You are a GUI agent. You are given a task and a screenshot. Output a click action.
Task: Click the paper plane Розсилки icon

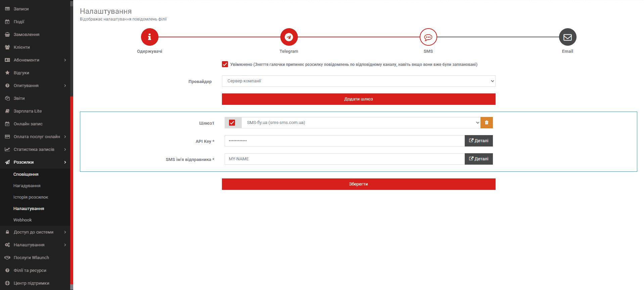click(7, 162)
